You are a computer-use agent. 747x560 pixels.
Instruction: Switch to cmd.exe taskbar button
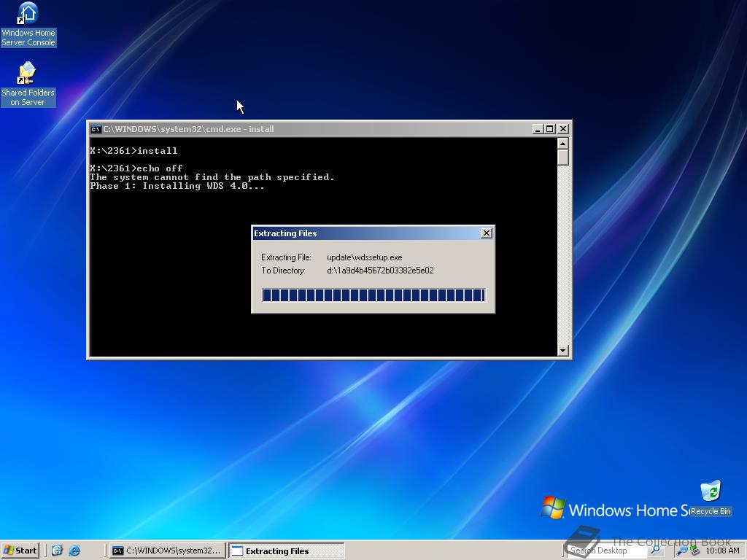[167, 551]
